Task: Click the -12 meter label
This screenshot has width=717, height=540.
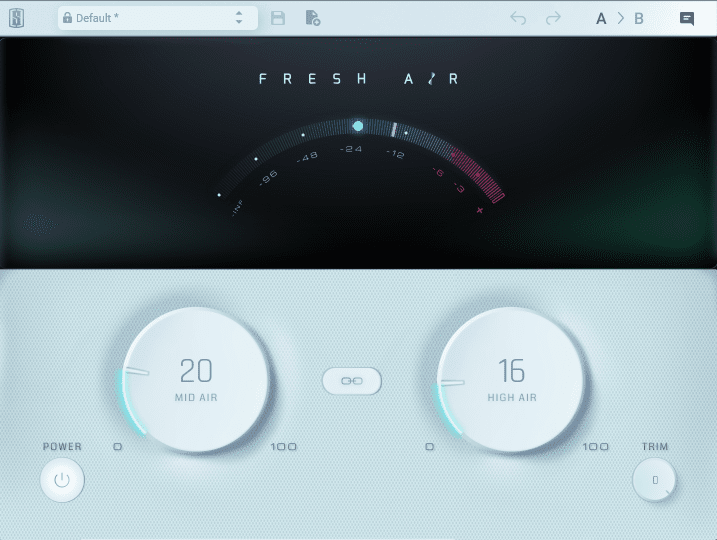Action: (x=395, y=154)
